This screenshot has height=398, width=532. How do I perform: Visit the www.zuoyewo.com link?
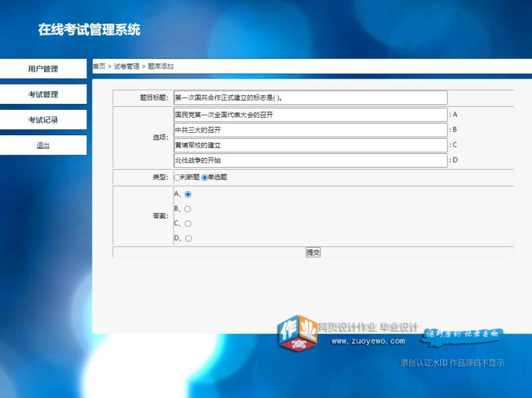click(x=370, y=341)
